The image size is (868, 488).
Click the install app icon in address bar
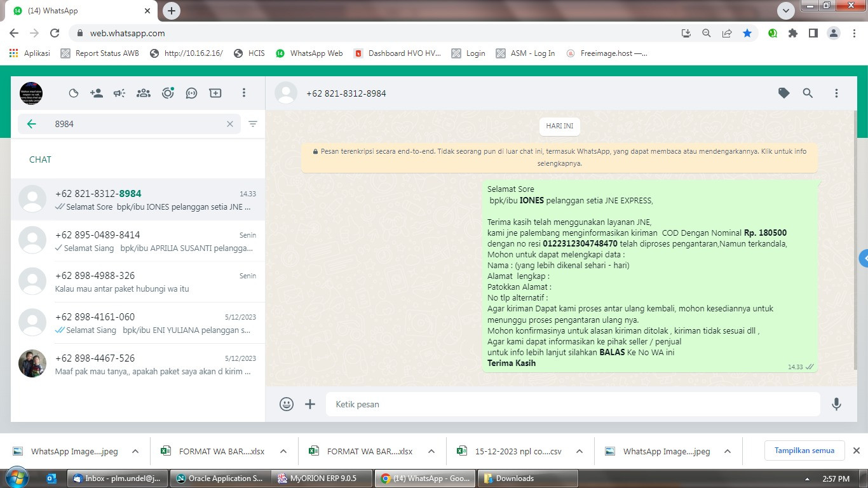[x=686, y=33]
